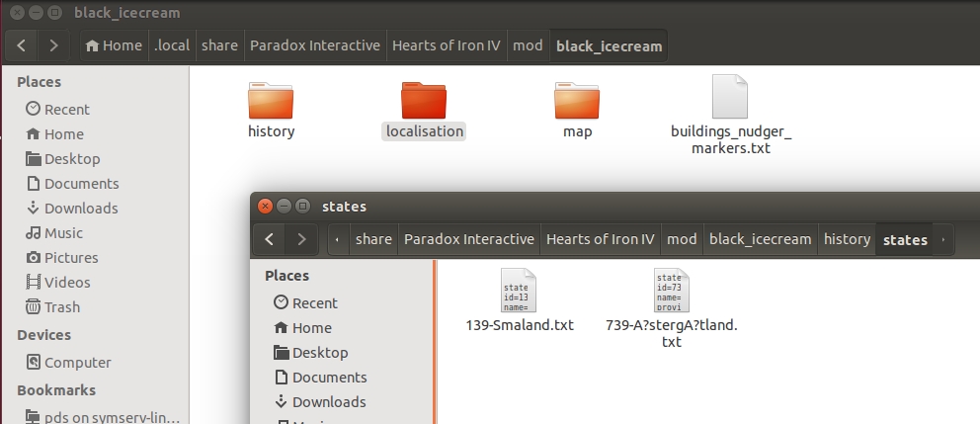Open Hearts of Iron IV breadcrumb in black_icecream window
The height and width of the screenshot is (424, 980).
[x=447, y=45]
